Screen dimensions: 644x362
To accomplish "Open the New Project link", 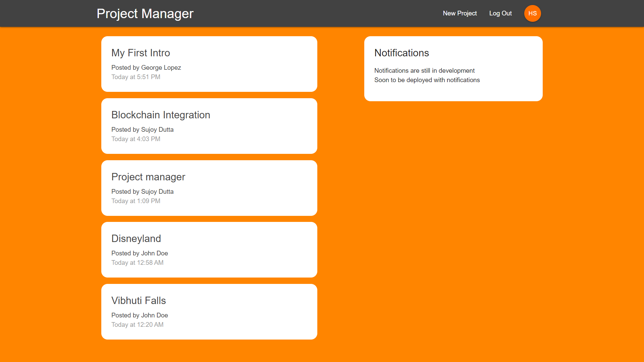I will [460, 13].
